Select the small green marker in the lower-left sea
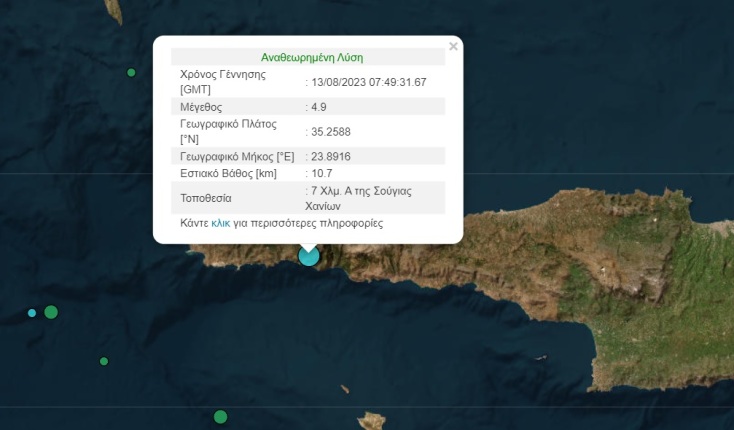 (x=104, y=361)
